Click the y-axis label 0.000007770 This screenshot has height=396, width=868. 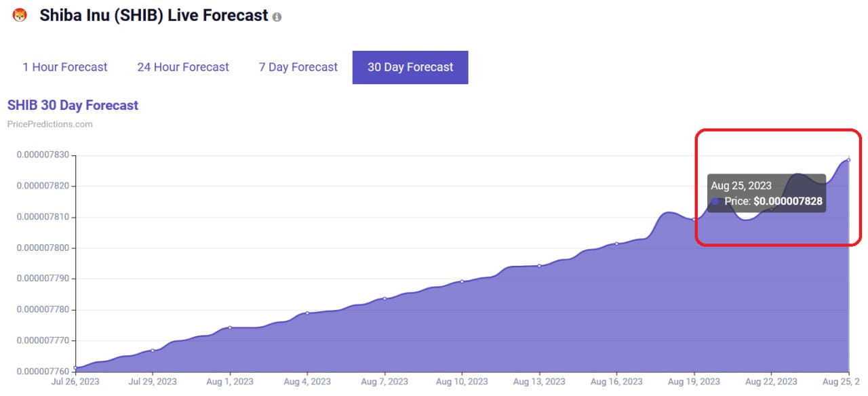tap(43, 340)
